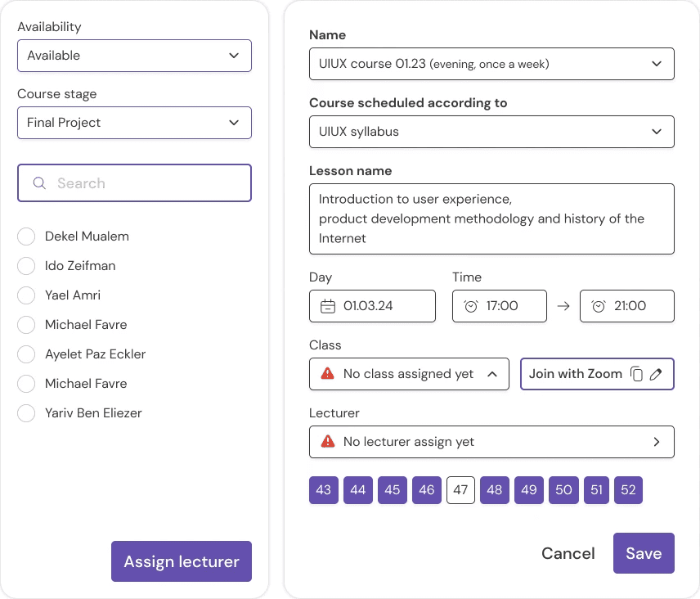Click the red warning icon for No lecturer assign
Image resolution: width=700 pixels, height=599 pixels.
pos(328,441)
